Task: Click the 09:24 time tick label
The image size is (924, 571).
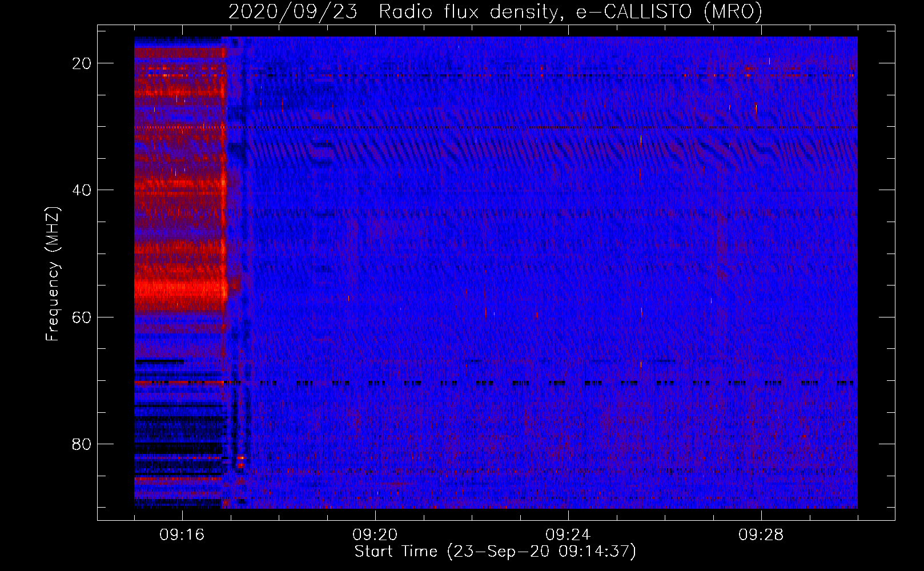Action: [x=568, y=535]
